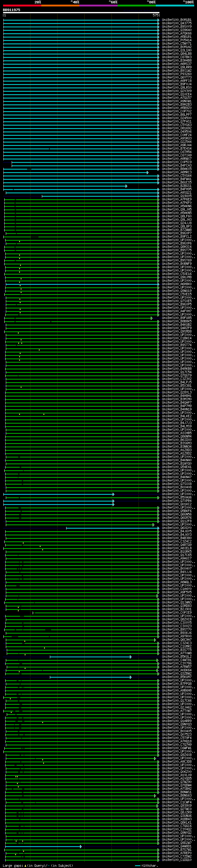
Task: Click hit label UniRef100_B9FVJ4
Action: tap(177, 84)
